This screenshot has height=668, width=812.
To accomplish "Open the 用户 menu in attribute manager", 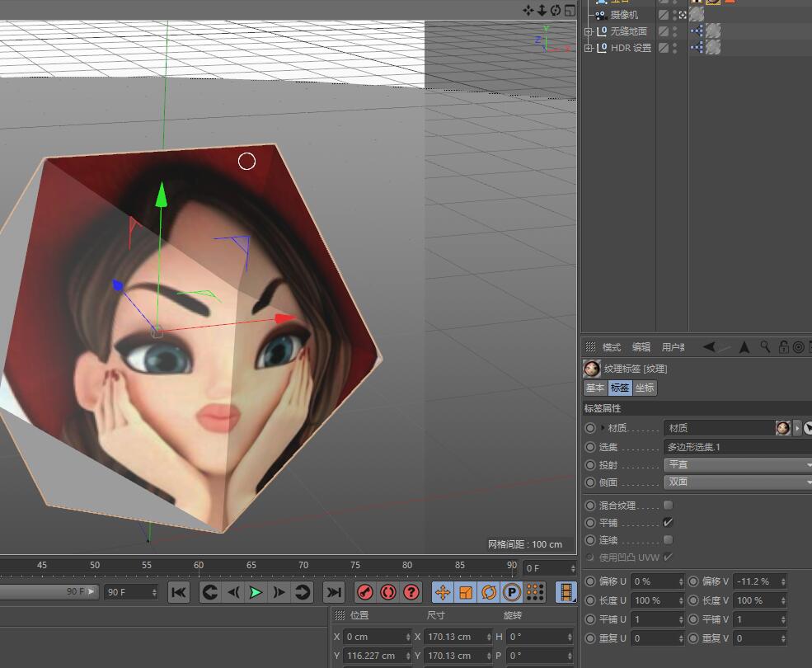I will tap(674, 347).
